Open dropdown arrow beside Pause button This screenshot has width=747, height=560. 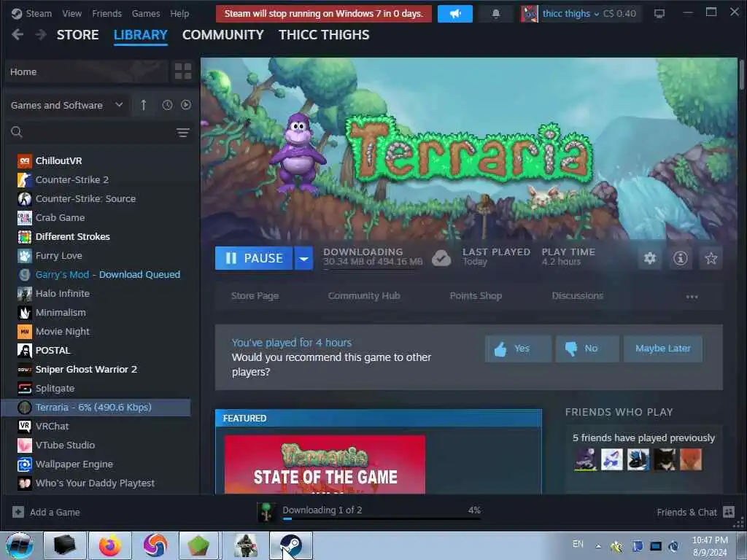303,258
